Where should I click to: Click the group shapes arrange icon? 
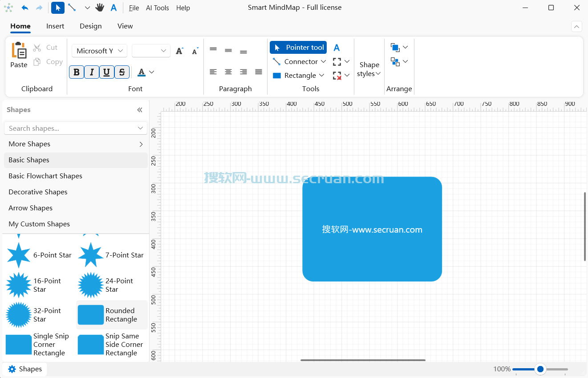coord(395,61)
